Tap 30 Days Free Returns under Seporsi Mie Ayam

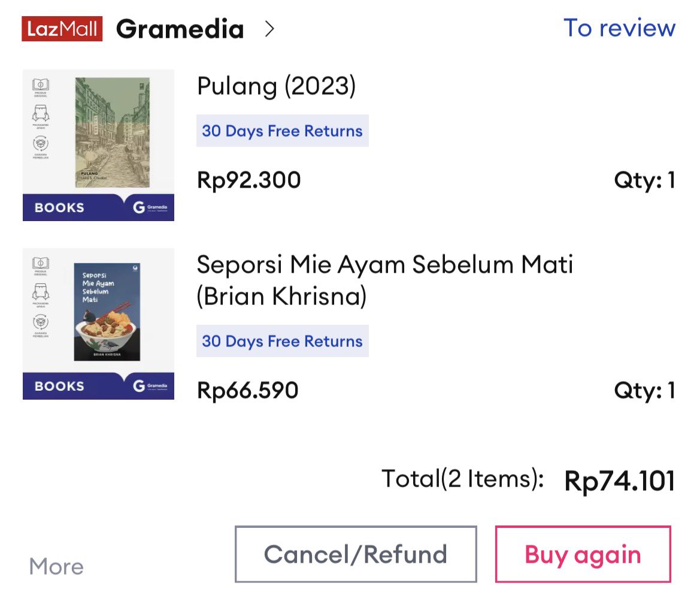pyautogui.click(x=282, y=341)
